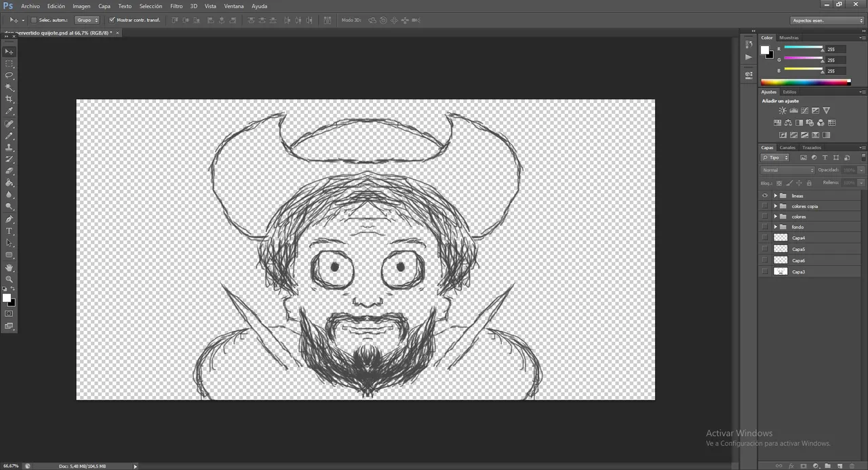This screenshot has height=470, width=868.
Task: Click the foreground color swatch in toolbar
Action: [x=7, y=298]
